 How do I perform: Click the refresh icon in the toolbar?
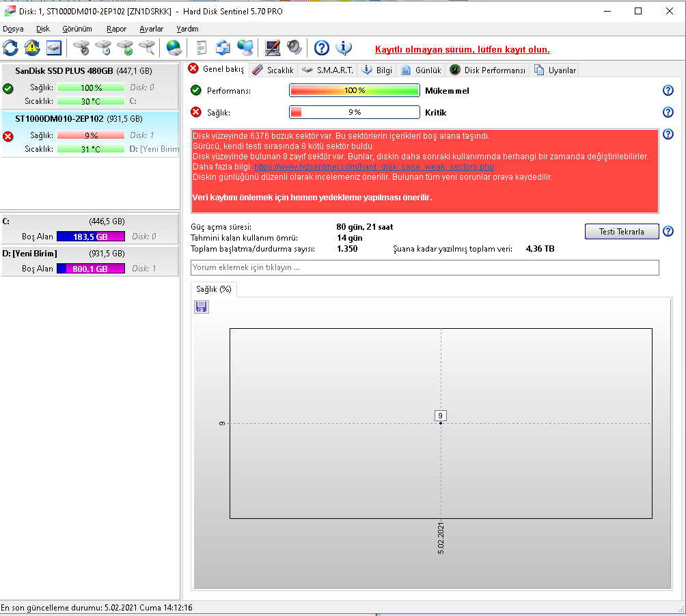tap(10, 48)
